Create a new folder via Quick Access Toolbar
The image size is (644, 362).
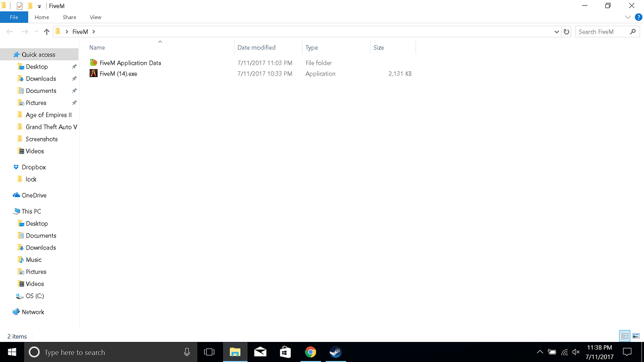click(30, 6)
